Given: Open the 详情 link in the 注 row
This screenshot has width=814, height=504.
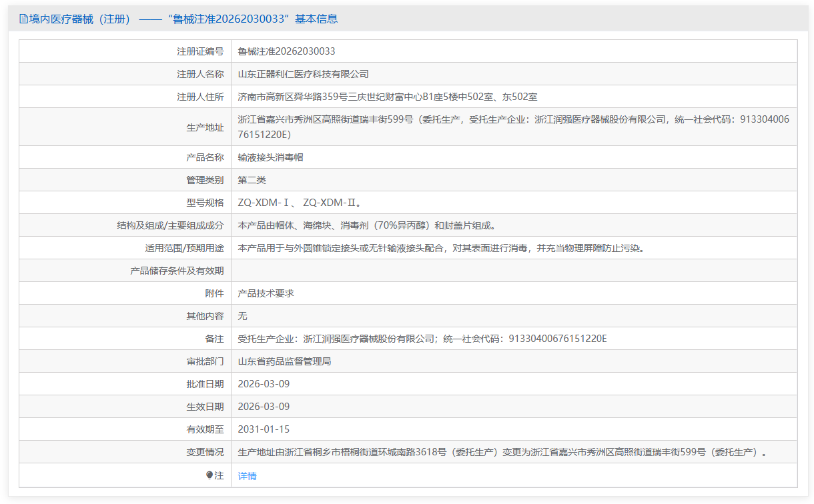Looking at the screenshot, I should point(247,475).
